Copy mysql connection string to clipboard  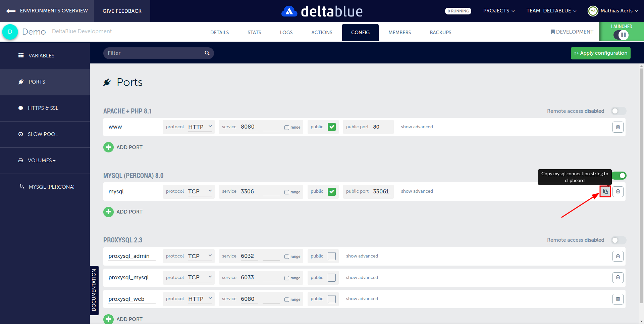coord(605,191)
